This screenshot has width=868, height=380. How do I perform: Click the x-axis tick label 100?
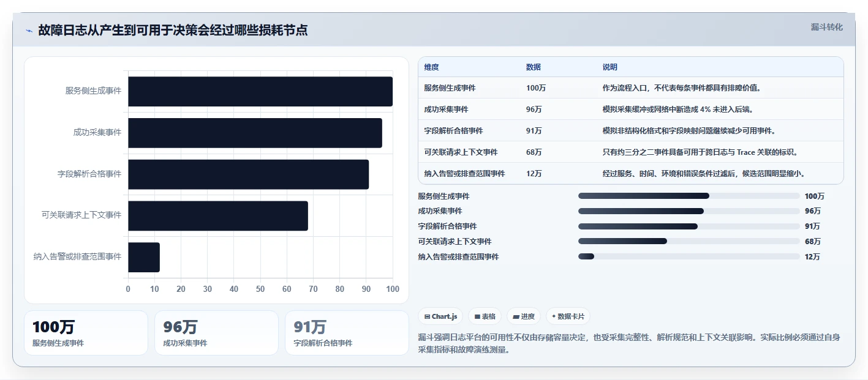pyautogui.click(x=393, y=289)
